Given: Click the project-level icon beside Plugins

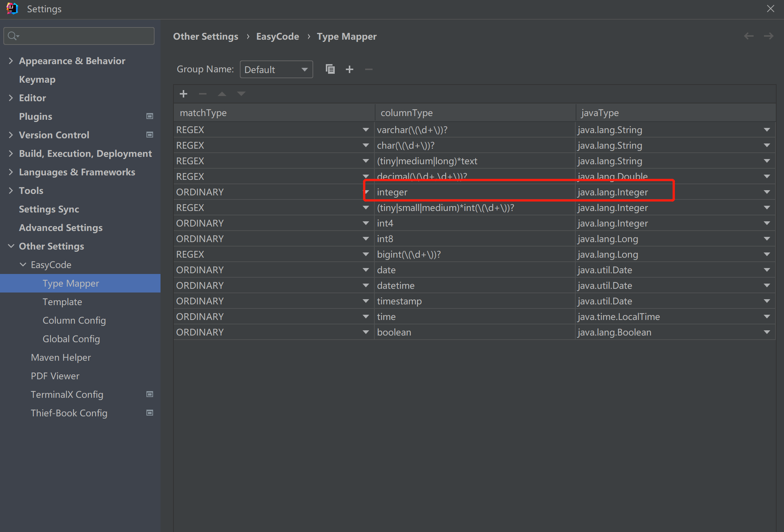Looking at the screenshot, I should [150, 116].
